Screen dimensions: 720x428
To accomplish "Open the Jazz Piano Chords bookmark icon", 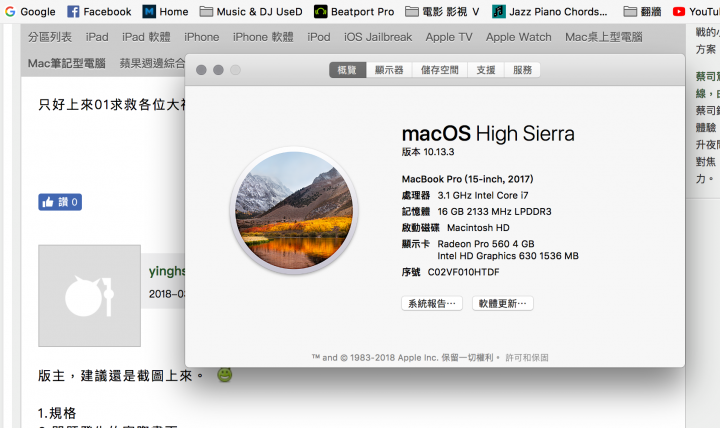I will pyautogui.click(x=499, y=11).
